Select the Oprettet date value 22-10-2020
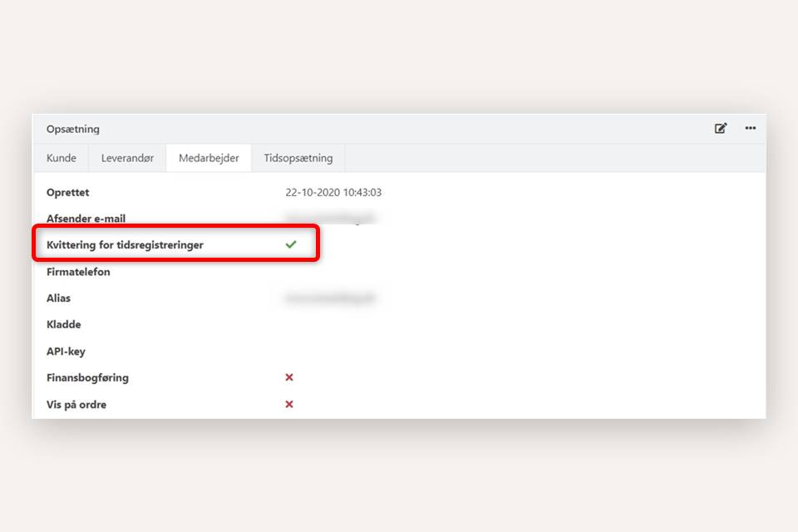 333,192
